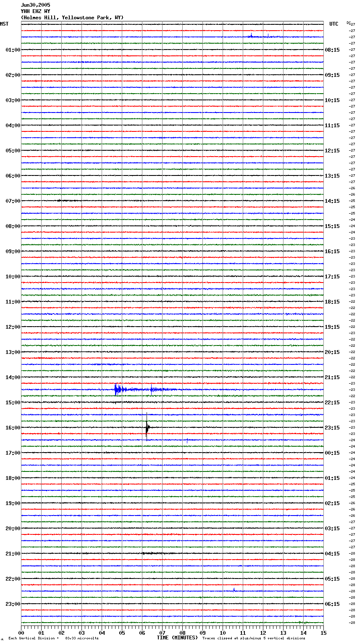Select the 05:00 MST row label

pyautogui.click(x=13, y=151)
